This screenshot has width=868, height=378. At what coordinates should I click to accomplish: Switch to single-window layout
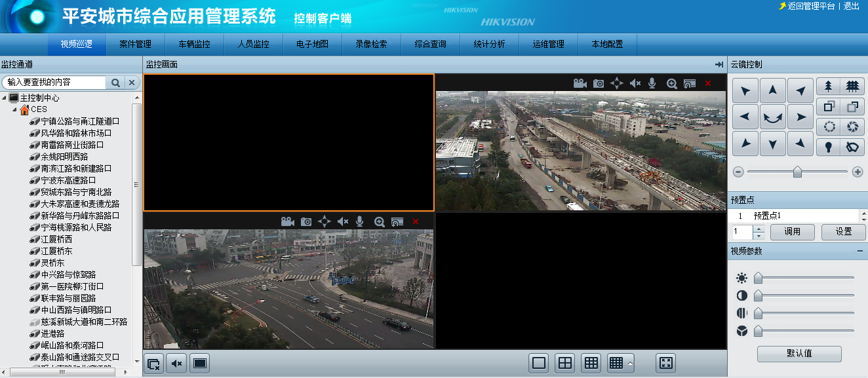(540, 363)
